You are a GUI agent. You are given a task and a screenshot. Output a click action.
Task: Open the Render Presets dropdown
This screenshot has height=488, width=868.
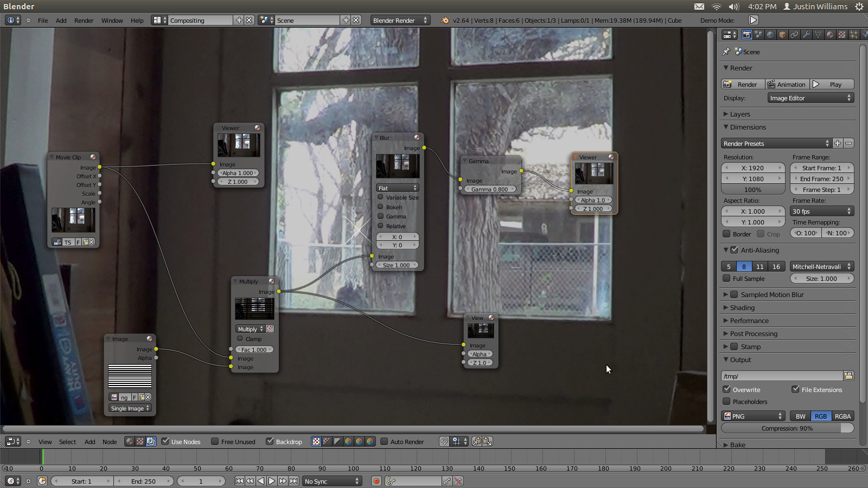(776, 144)
